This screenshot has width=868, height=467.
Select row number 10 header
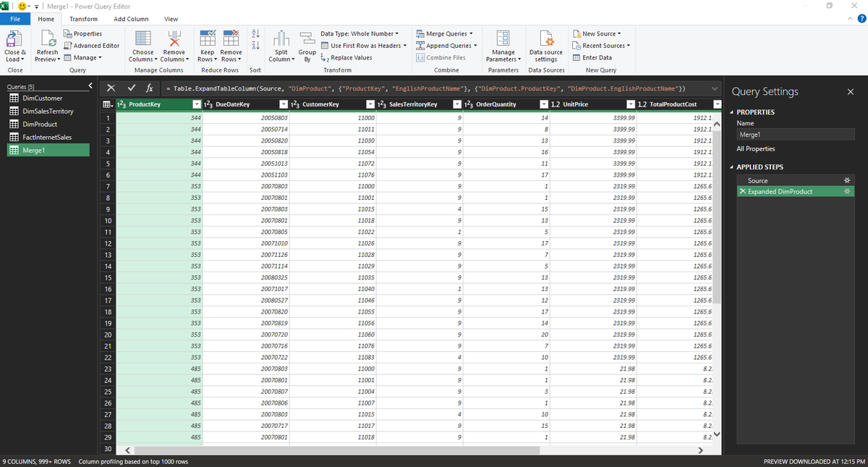coord(108,220)
